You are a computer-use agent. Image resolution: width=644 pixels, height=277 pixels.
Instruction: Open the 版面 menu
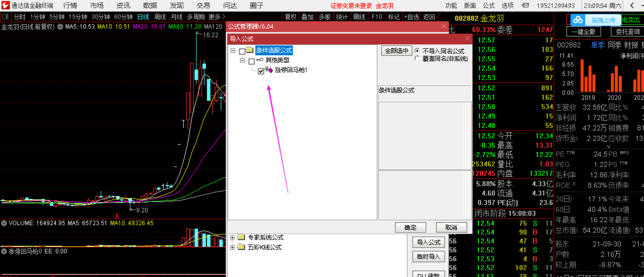pyautogui.click(x=470, y=6)
